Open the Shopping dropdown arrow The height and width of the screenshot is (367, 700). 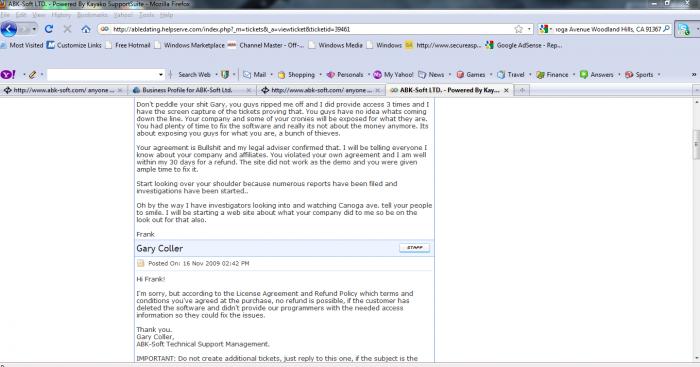click(x=320, y=75)
